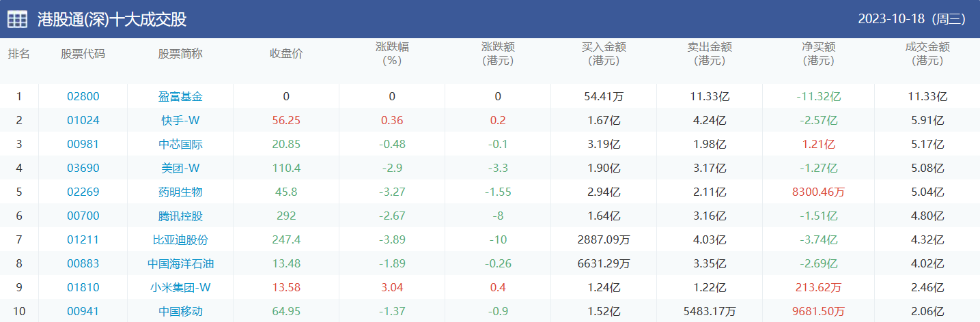
Task: Click the 净买额 column header
Action: [818, 54]
